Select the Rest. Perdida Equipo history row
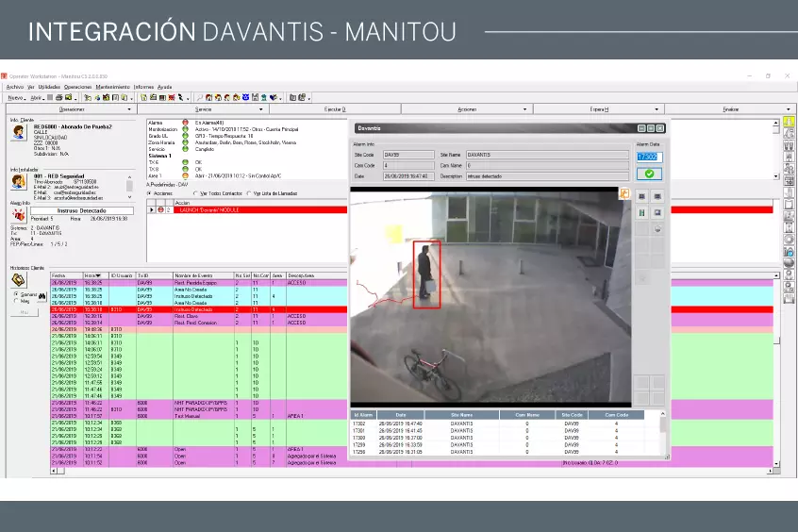The height and width of the screenshot is (532, 798). pyautogui.click(x=199, y=283)
